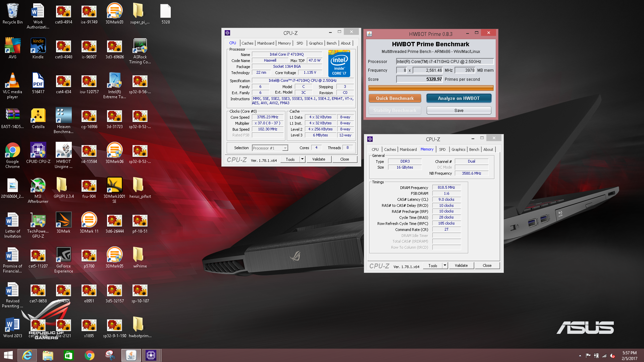Image resolution: width=644 pixels, height=362 pixels.
Task: Click Analyze on HWBOT button
Action: [x=459, y=98]
